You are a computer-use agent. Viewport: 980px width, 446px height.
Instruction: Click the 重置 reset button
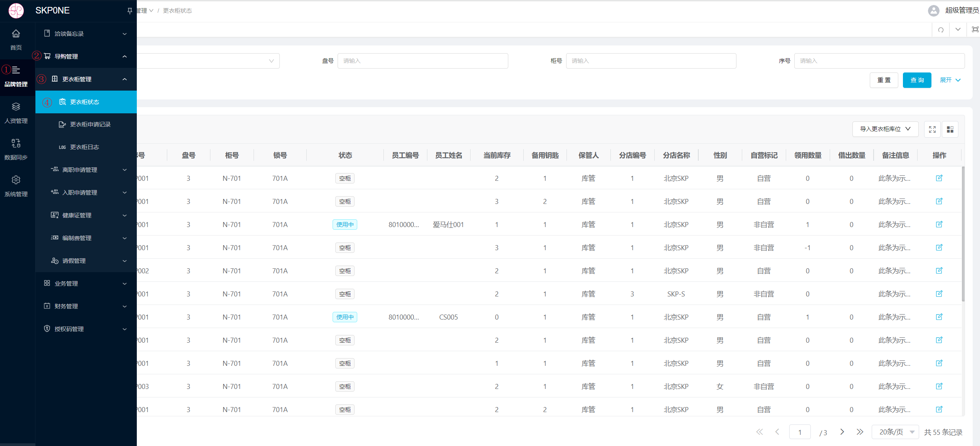coord(884,80)
